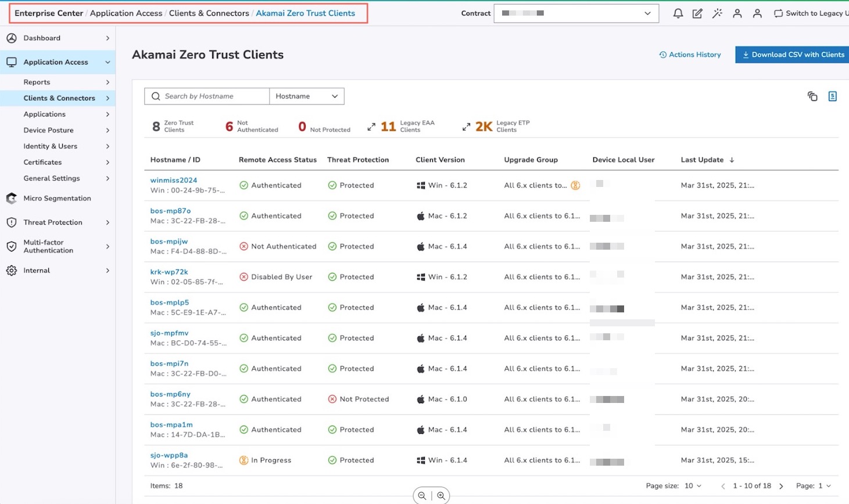The image size is (849, 504).
Task: Click the zoom out magnifier icon
Action: (x=422, y=495)
